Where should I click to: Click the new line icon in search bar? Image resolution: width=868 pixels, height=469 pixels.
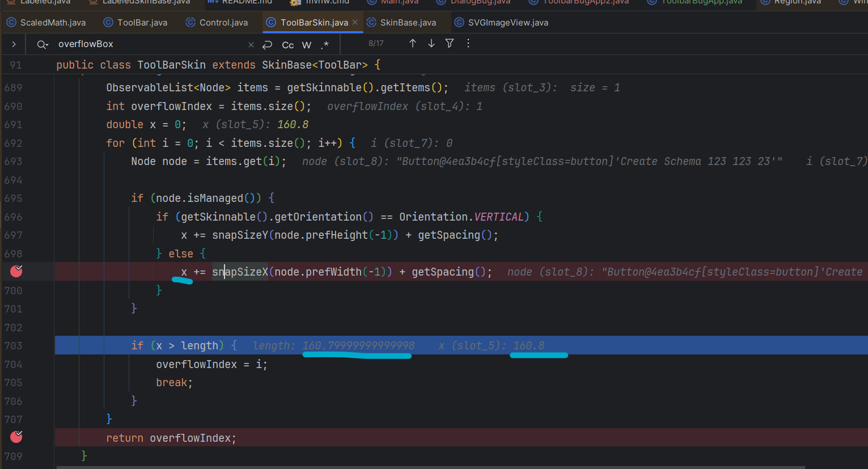(x=268, y=45)
